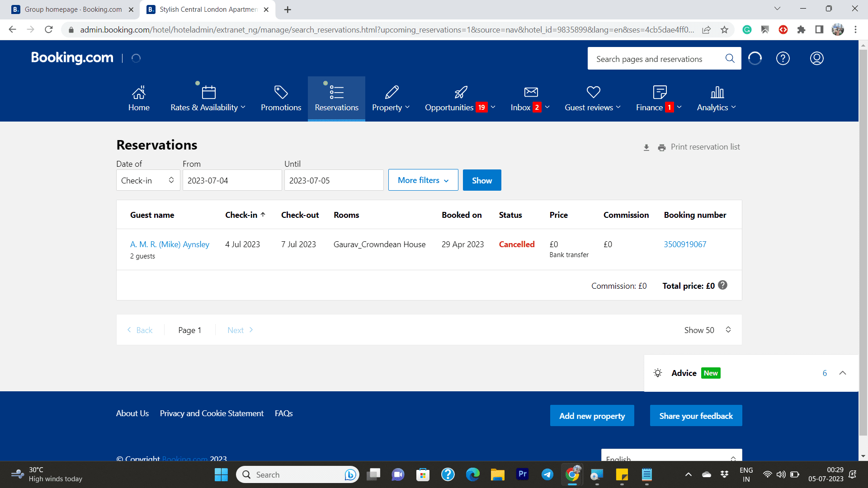Click the print reservation list icon
Screen dimensions: 868x488
tap(662, 147)
